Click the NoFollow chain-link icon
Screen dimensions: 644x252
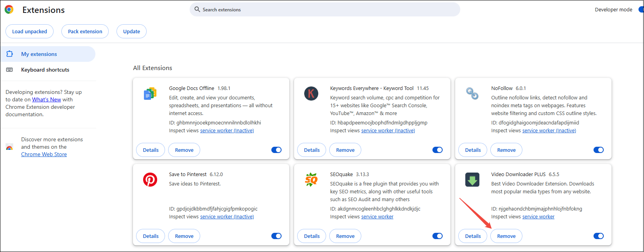point(472,94)
